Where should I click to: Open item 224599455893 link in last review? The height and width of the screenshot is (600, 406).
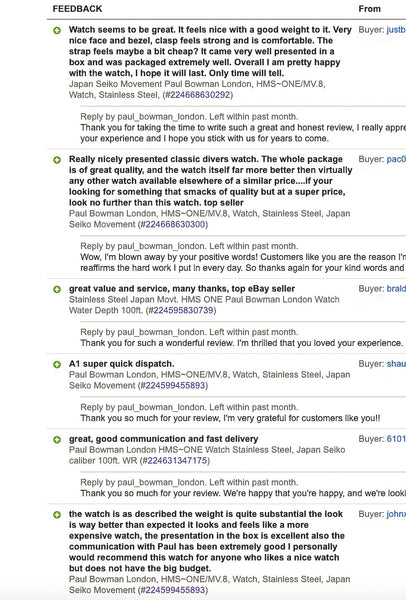point(175,590)
